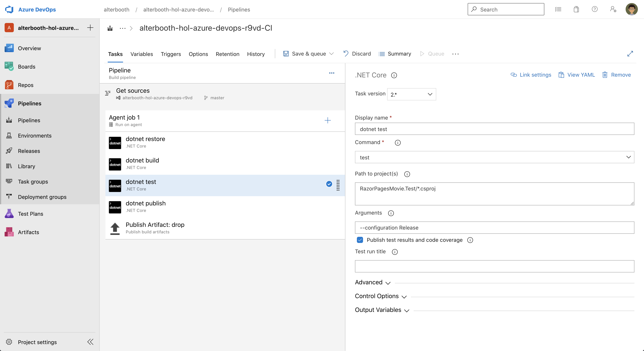Click the fullscreen expand arrows icon

[630, 54]
